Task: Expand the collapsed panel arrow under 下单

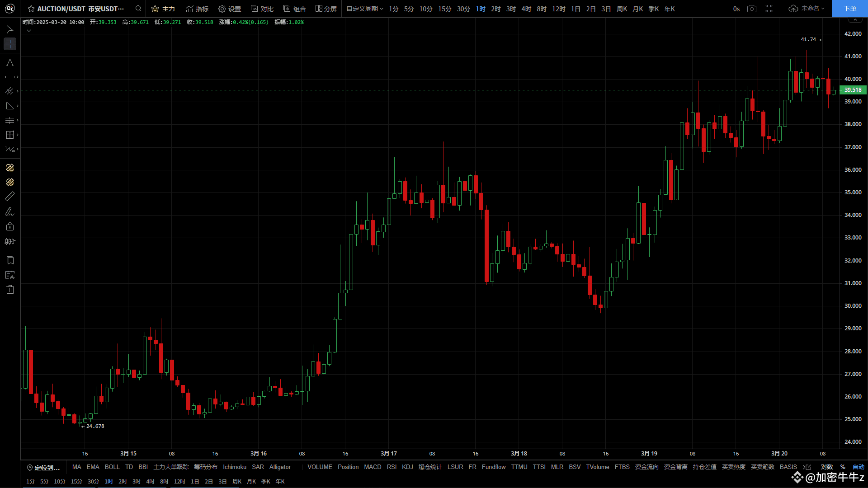Action: 855,20
